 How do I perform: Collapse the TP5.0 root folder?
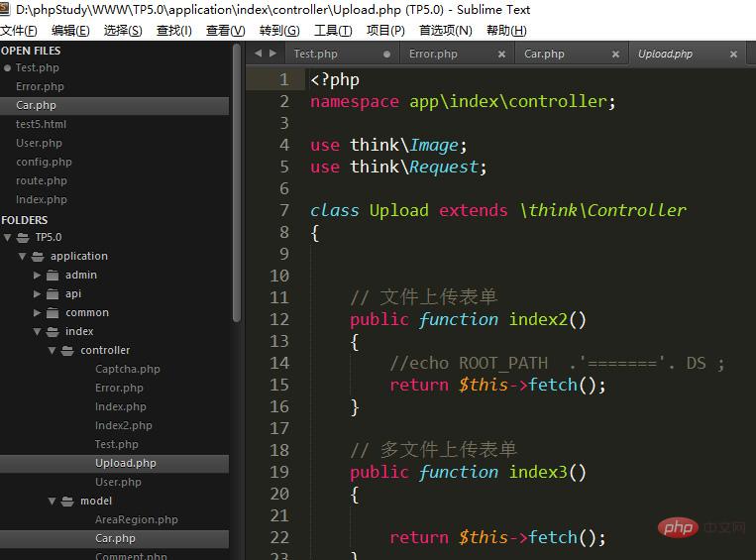point(8,238)
